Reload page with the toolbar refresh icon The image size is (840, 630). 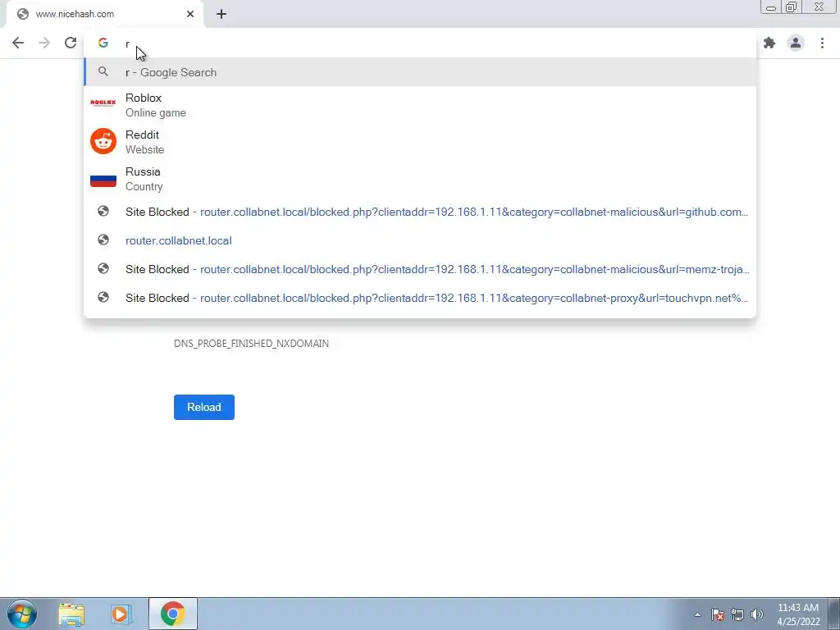click(x=71, y=43)
